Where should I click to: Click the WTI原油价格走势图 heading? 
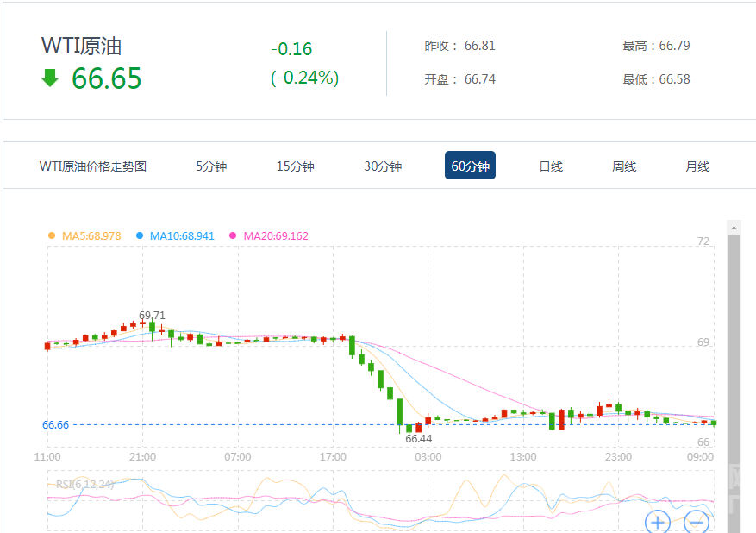pyautogui.click(x=93, y=166)
